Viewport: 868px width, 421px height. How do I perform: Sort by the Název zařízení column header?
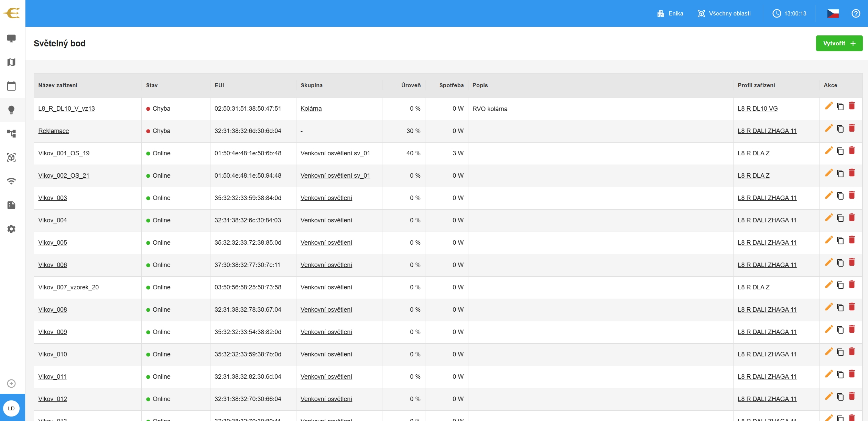(58, 85)
